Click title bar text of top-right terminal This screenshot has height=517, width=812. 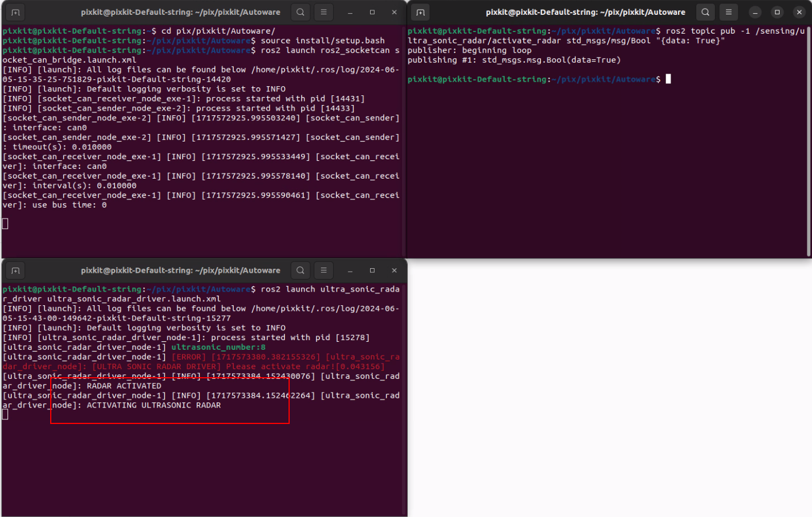point(586,12)
